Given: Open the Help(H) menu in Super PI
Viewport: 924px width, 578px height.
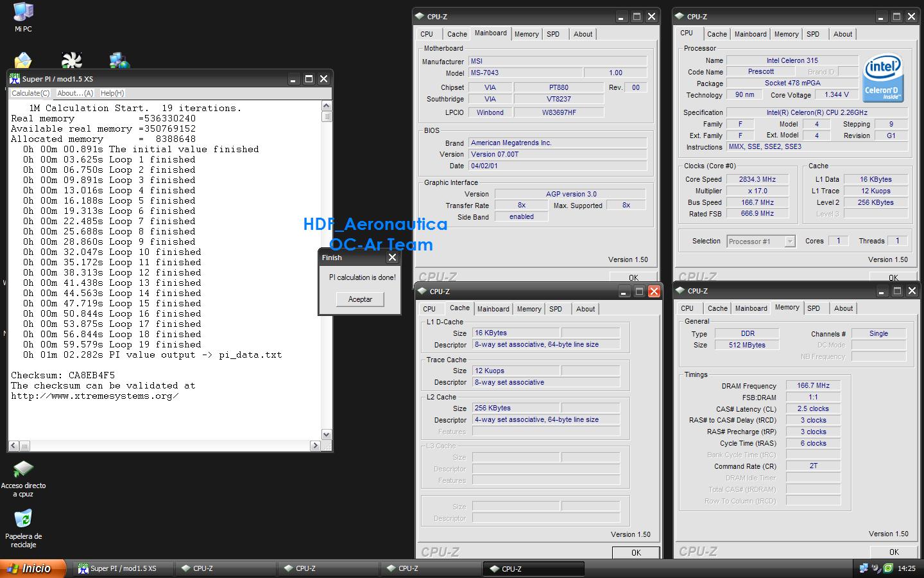Looking at the screenshot, I should pos(112,93).
